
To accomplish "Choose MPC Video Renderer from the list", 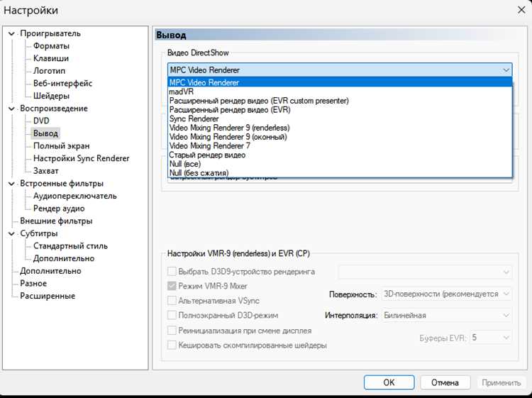I will (340, 82).
